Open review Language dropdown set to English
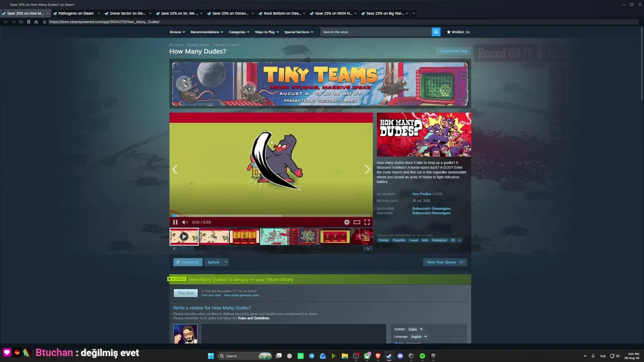 click(x=419, y=337)
